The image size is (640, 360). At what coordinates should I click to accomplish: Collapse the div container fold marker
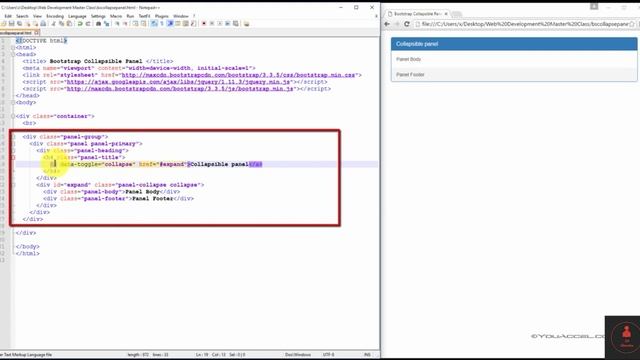(13, 116)
